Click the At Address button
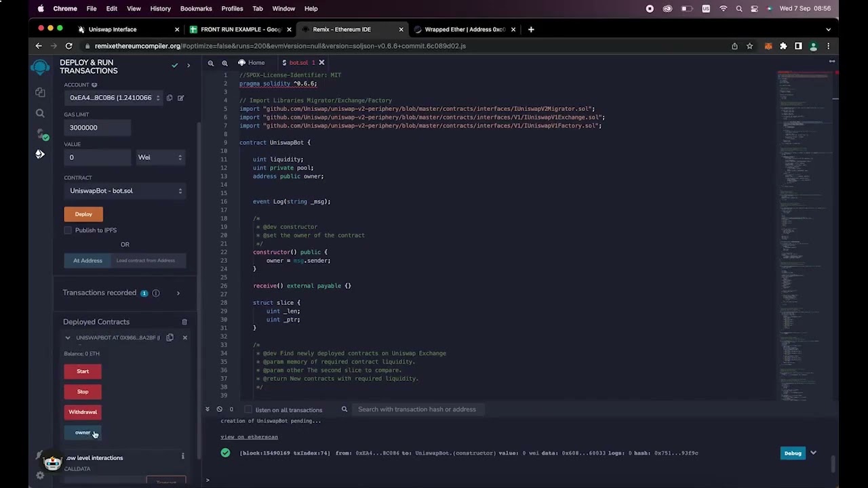 click(x=87, y=260)
